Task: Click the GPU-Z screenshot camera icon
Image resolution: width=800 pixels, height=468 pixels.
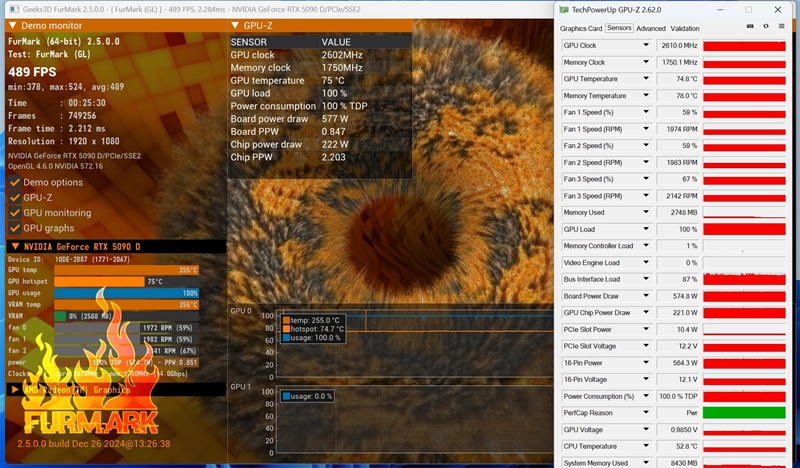Action: click(x=751, y=28)
